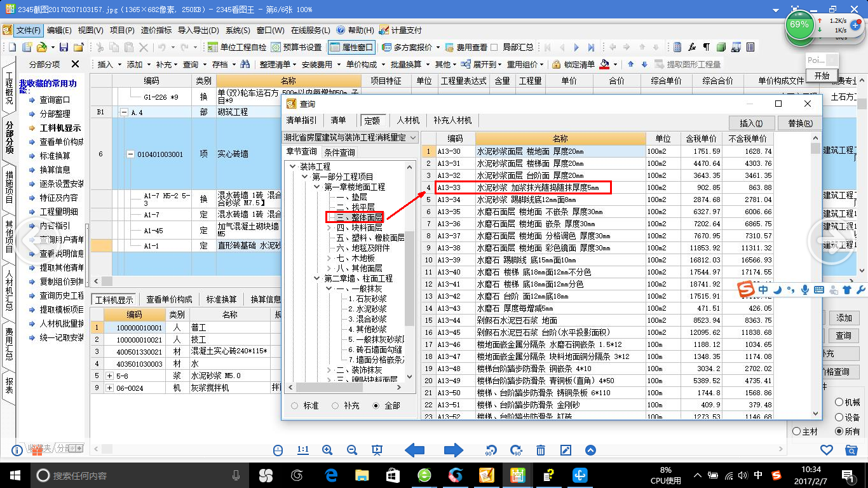Open the Edge browser in taskbar

point(331,475)
